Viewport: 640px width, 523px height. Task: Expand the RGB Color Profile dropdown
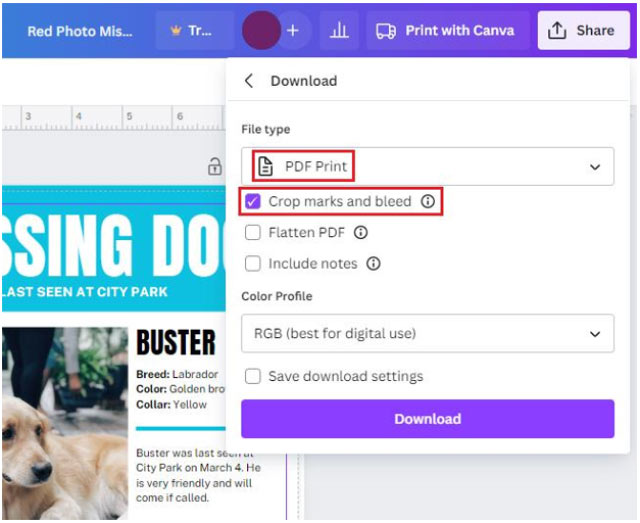tap(427, 334)
